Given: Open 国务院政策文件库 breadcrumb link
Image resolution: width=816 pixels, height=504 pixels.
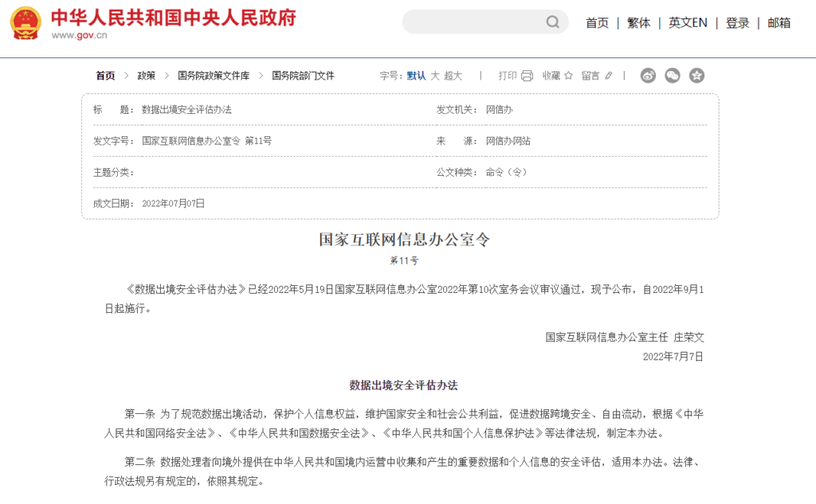Looking at the screenshot, I should 214,76.
